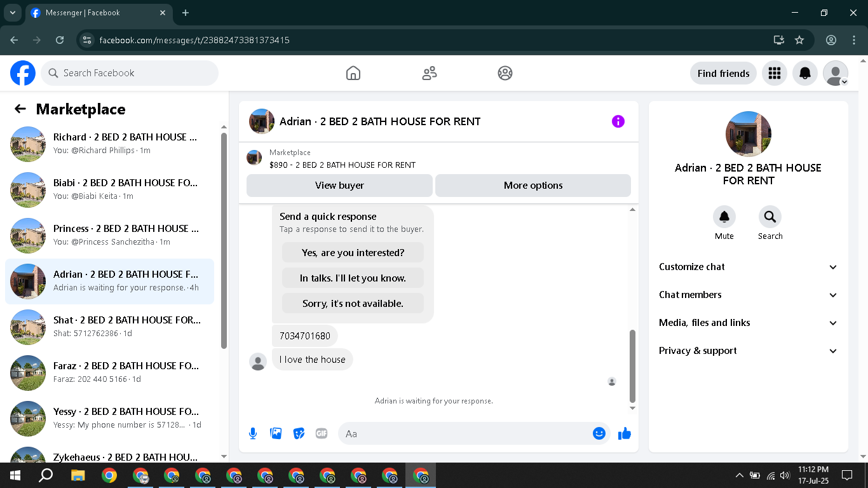Open Princess's conversation

(x=109, y=236)
